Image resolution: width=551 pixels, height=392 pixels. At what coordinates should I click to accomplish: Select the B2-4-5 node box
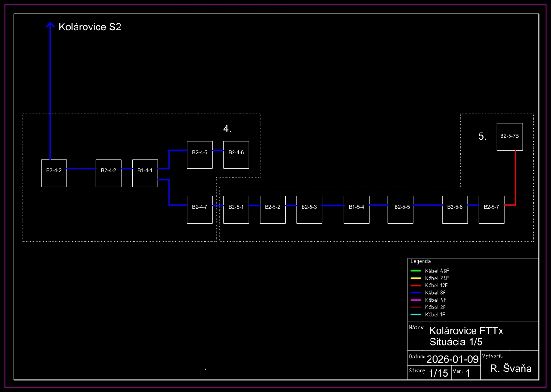pos(199,154)
